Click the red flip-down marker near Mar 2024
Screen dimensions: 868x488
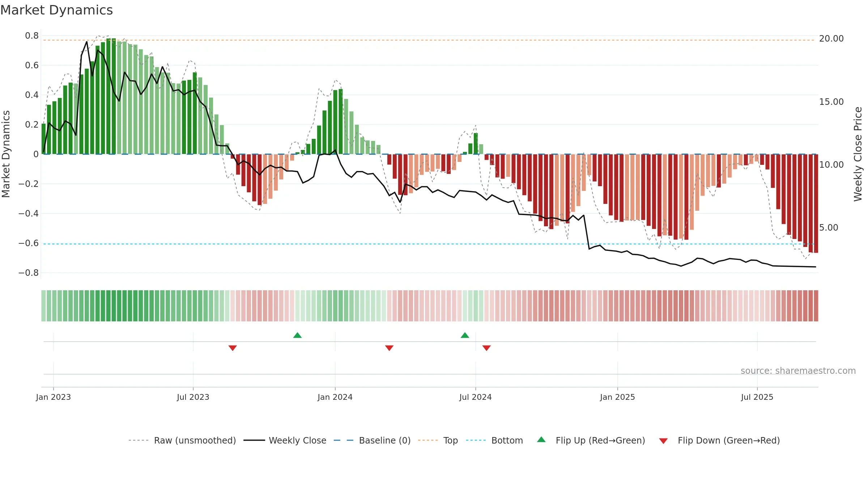click(389, 348)
